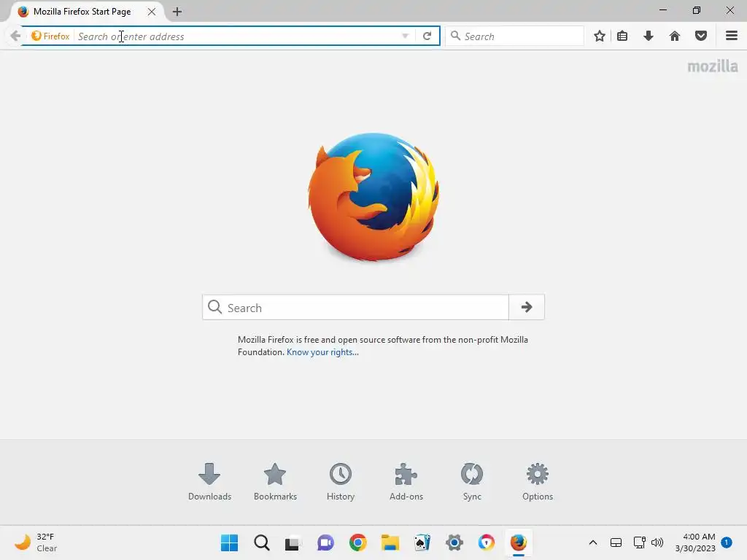Click the toolbar search magnifier icon

[x=455, y=36]
